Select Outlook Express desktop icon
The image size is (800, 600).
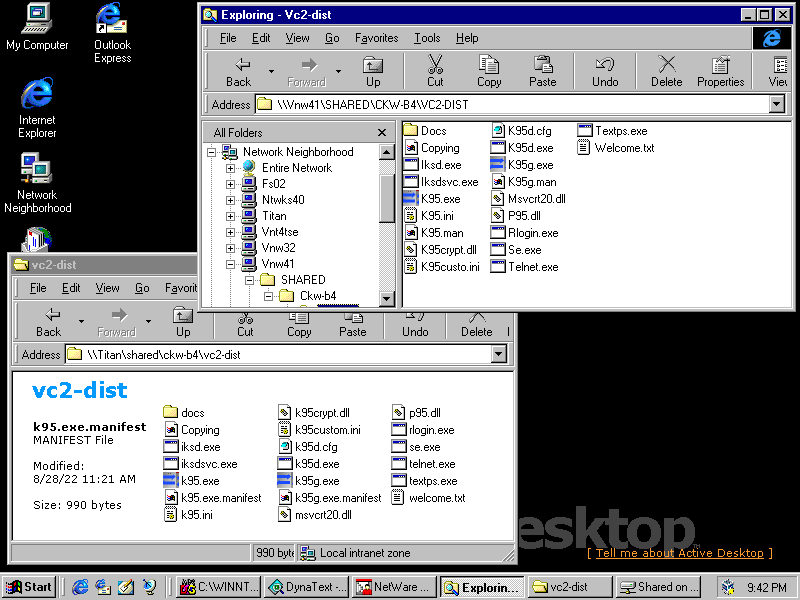(x=113, y=33)
